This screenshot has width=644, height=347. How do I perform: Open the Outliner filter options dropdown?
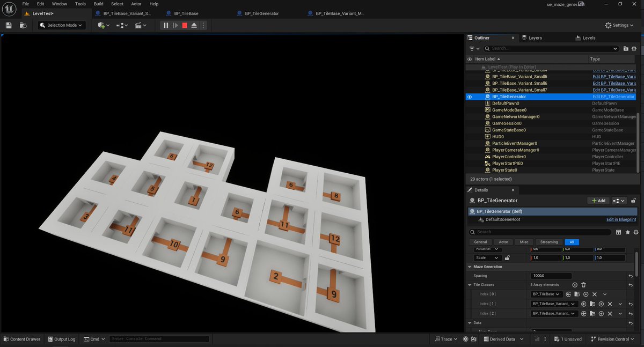[473, 48]
